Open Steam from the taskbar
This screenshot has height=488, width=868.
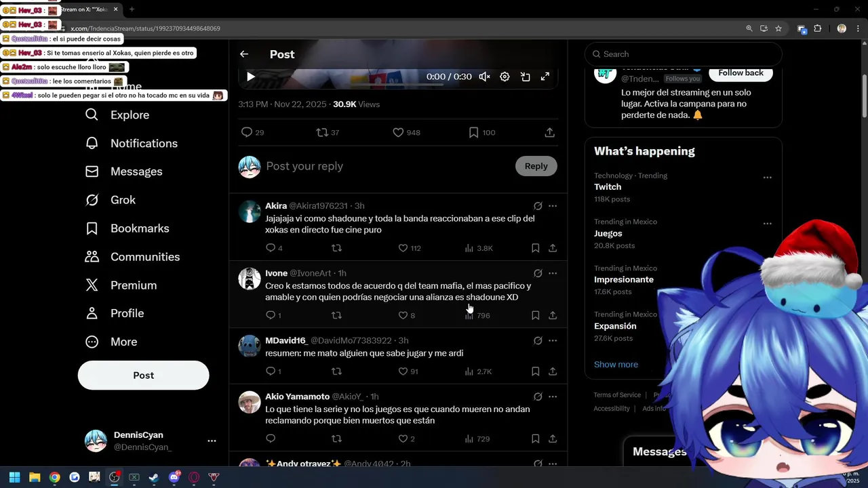(x=154, y=477)
